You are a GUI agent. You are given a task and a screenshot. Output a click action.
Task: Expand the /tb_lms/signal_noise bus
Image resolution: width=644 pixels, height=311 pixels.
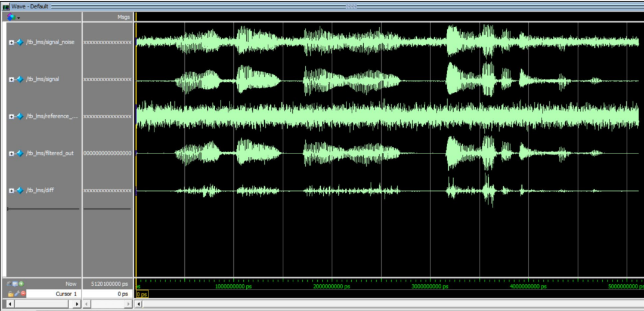point(11,42)
